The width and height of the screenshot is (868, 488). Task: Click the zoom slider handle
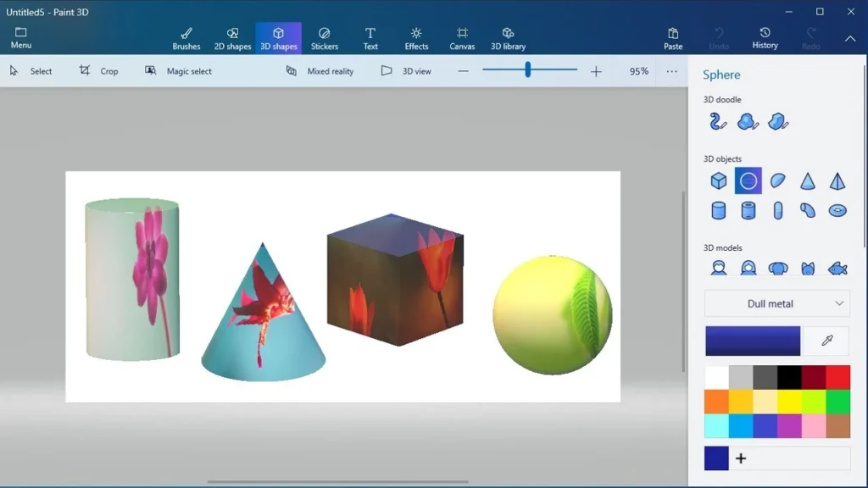pyautogui.click(x=528, y=69)
